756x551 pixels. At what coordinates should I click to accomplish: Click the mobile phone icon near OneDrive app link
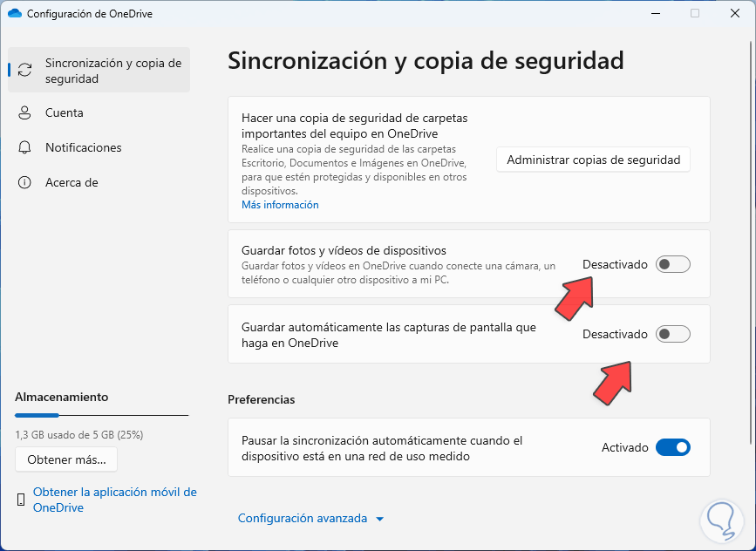click(x=21, y=500)
